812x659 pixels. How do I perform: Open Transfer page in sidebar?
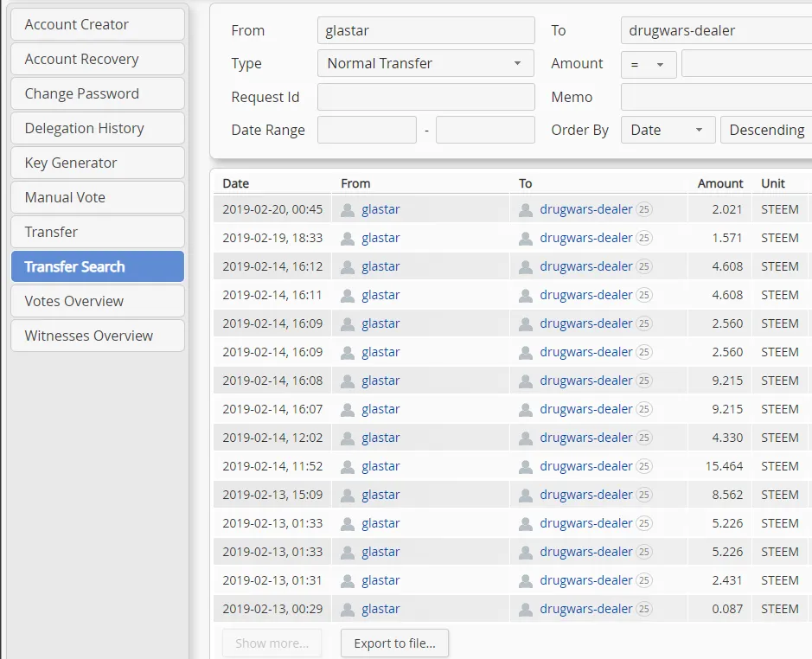pyautogui.click(x=98, y=232)
